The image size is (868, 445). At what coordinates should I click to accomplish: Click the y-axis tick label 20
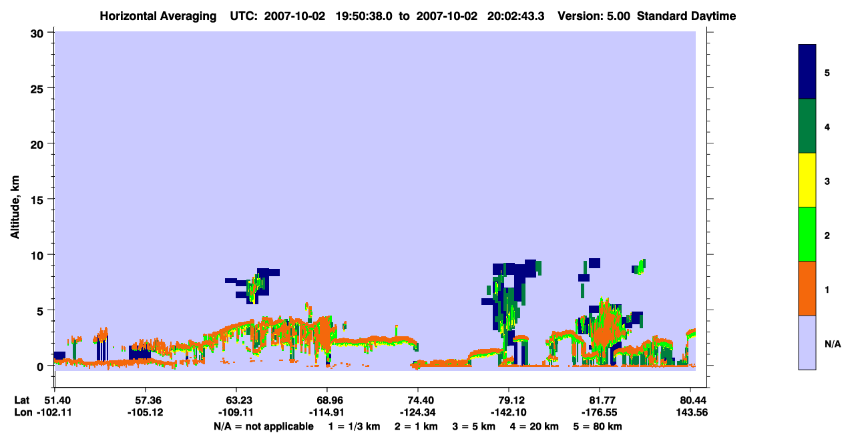pos(39,143)
